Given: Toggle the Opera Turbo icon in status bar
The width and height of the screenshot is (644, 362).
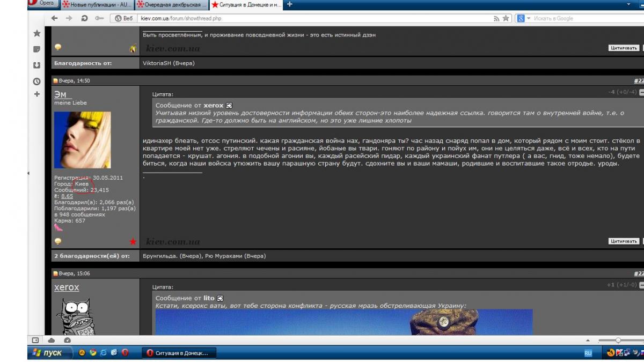Looking at the screenshot, I should [67, 340].
